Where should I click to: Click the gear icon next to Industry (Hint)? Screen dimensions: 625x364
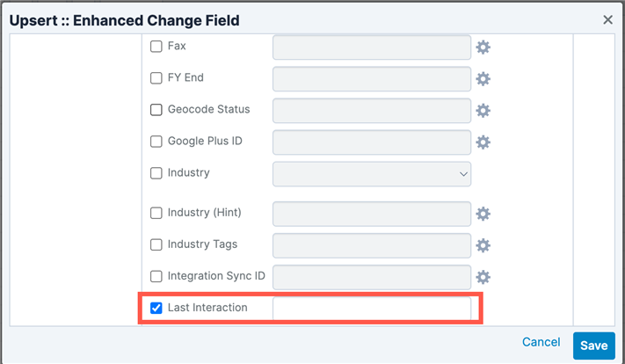click(483, 214)
